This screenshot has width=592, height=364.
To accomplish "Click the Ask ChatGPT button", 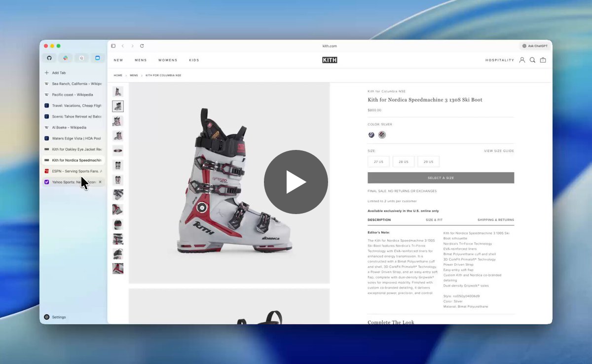I will [x=535, y=46].
